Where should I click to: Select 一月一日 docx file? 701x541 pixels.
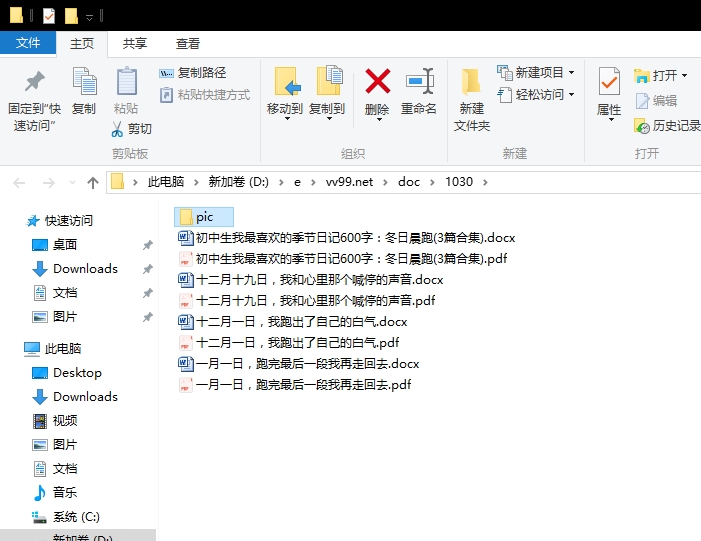[x=298, y=364]
